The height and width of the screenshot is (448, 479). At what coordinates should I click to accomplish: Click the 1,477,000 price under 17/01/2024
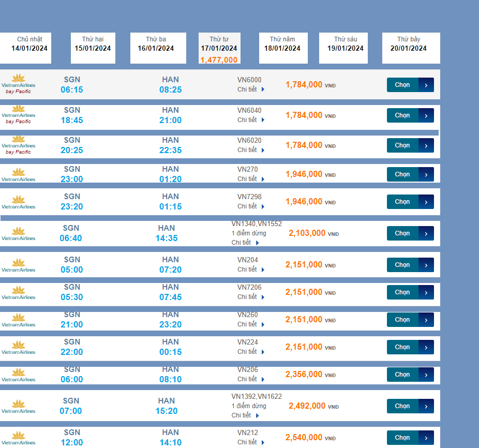219,60
